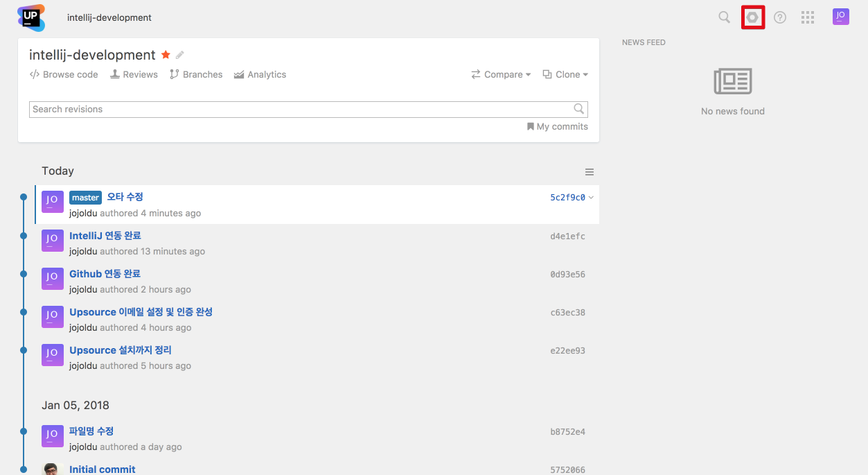Open commit '파일명 수정'
This screenshot has width=868, height=475.
point(91,431)
